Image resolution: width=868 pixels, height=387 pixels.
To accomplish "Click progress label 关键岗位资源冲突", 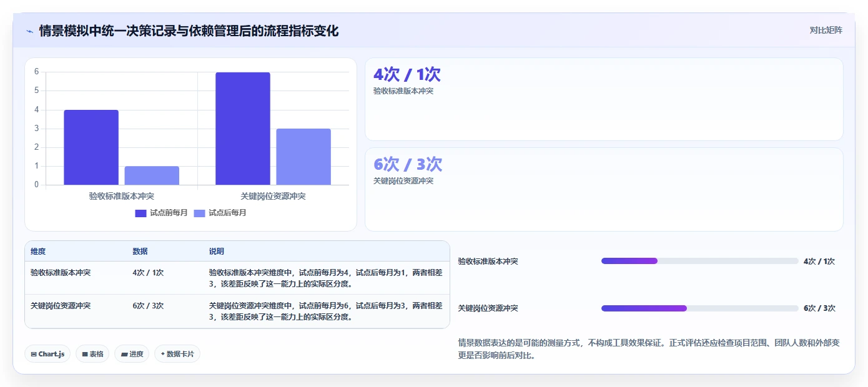I will coord(488,308).
